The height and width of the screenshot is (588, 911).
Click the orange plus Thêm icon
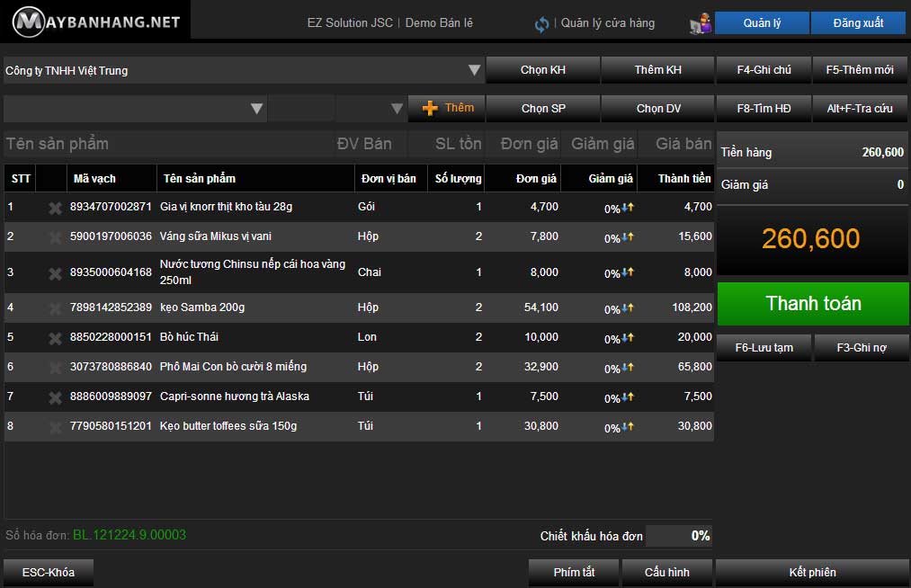[431, 108]
